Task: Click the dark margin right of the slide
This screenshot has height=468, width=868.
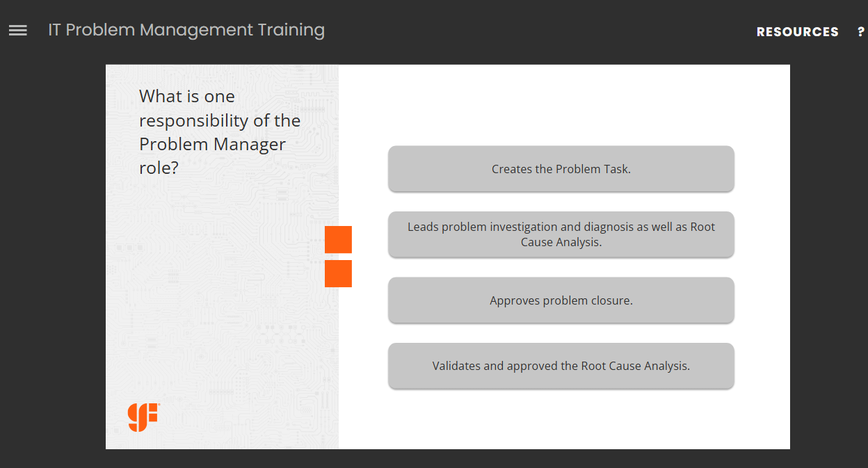Action: click(828, 257)
